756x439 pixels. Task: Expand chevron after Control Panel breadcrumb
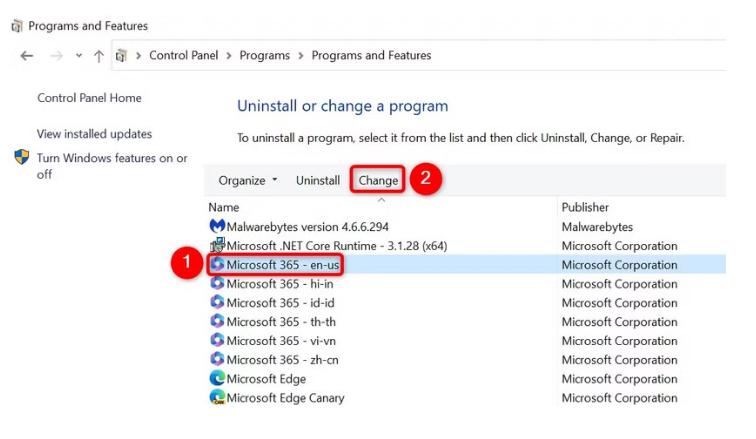coord(229,56)
